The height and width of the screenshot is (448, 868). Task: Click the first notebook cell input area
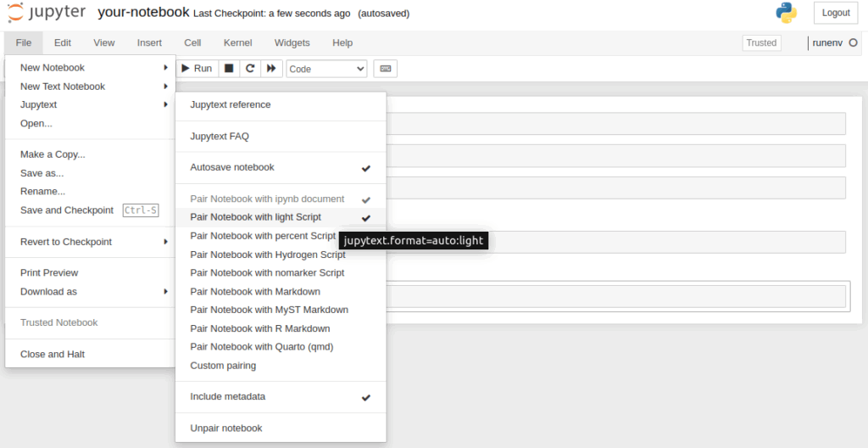tap(615, 124)
